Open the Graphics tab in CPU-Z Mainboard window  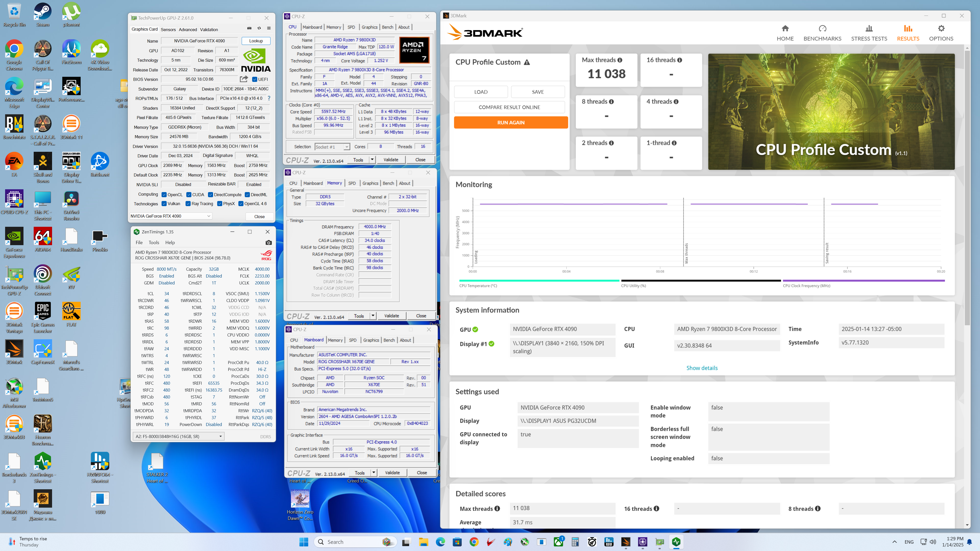(371, 340)
